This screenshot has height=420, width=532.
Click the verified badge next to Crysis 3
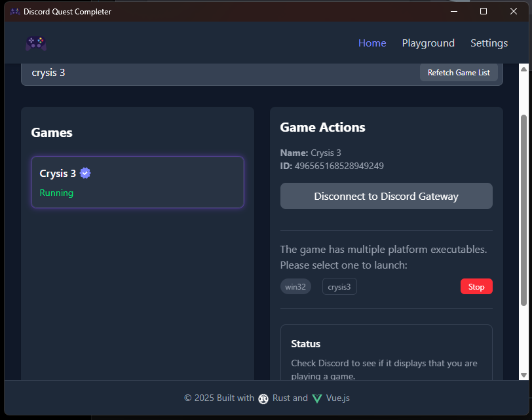pos(85,173)
